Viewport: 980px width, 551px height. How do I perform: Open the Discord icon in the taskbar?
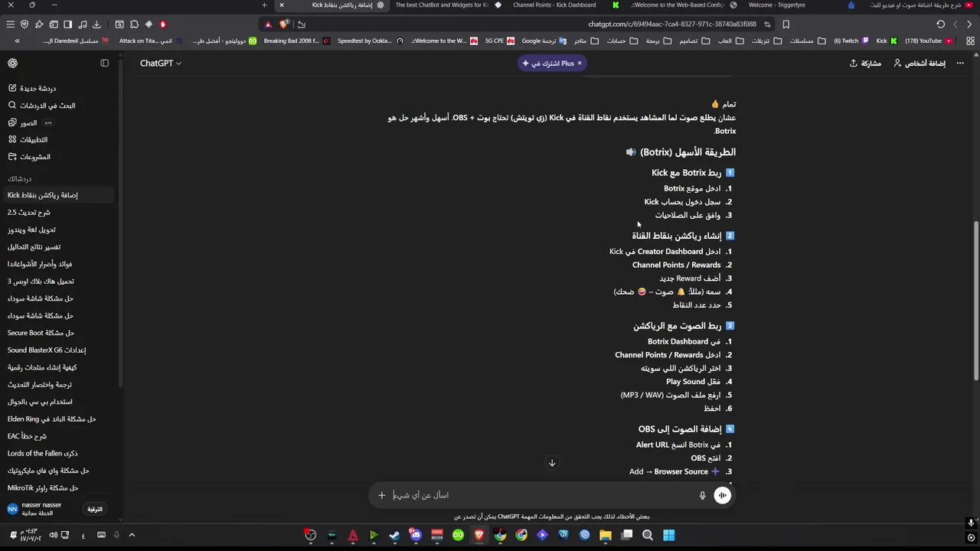pos(416,535)
